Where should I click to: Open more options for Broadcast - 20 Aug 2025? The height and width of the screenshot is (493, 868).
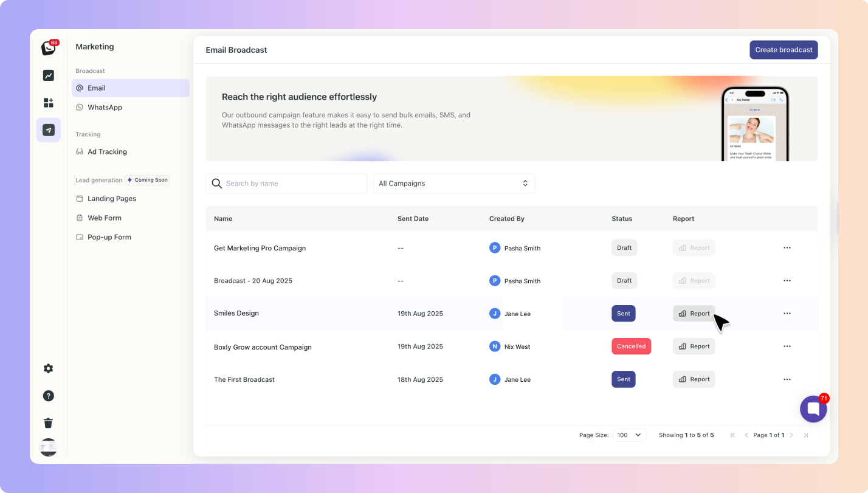pyautogui.click(x=787, y=281)
